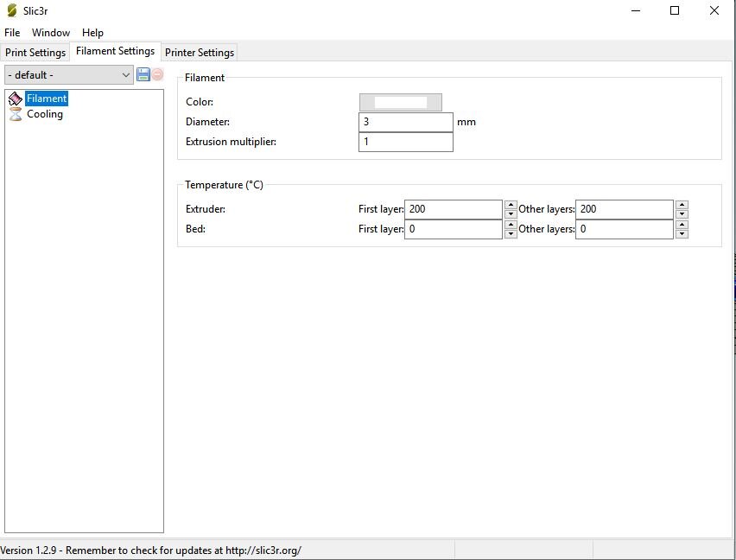Decrease Extruder First layer temperature with down arrow
The height and width of the screenshot is (560, 736).
[x=511, y=214]
